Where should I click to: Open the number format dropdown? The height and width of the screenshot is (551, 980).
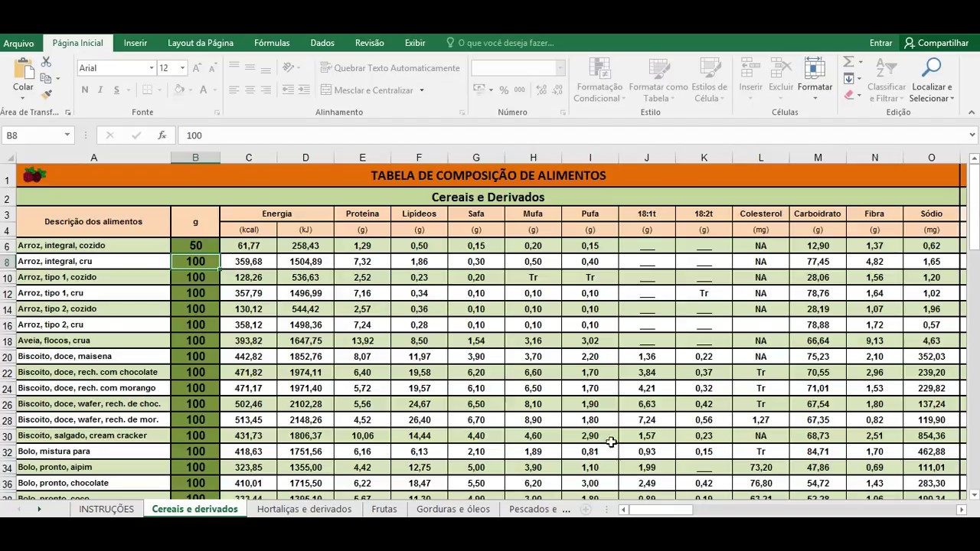tap(560, 68)
